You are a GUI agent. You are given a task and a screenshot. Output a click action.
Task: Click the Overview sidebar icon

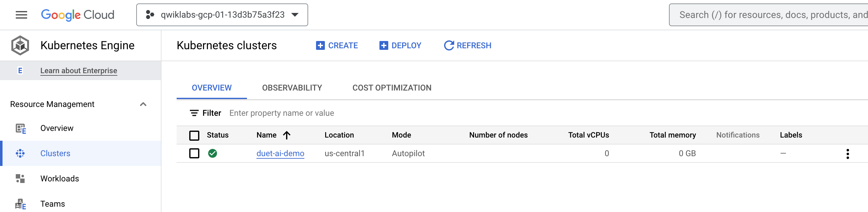pos(21,128)
